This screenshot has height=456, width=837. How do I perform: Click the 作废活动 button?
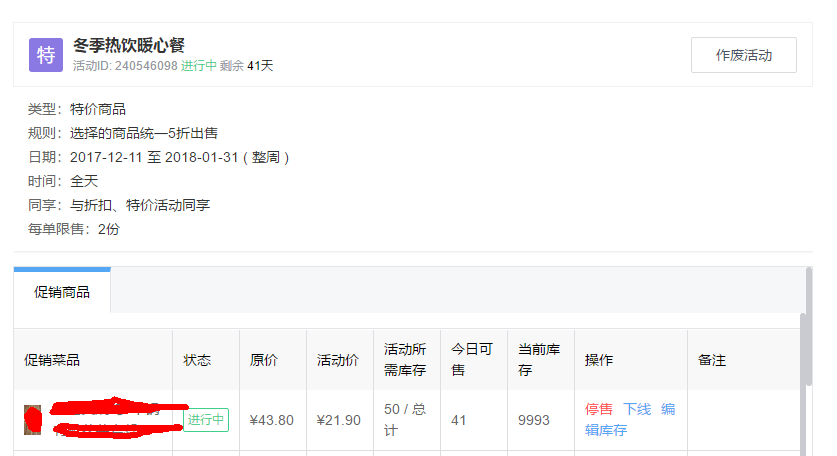[x=743, y=55]
